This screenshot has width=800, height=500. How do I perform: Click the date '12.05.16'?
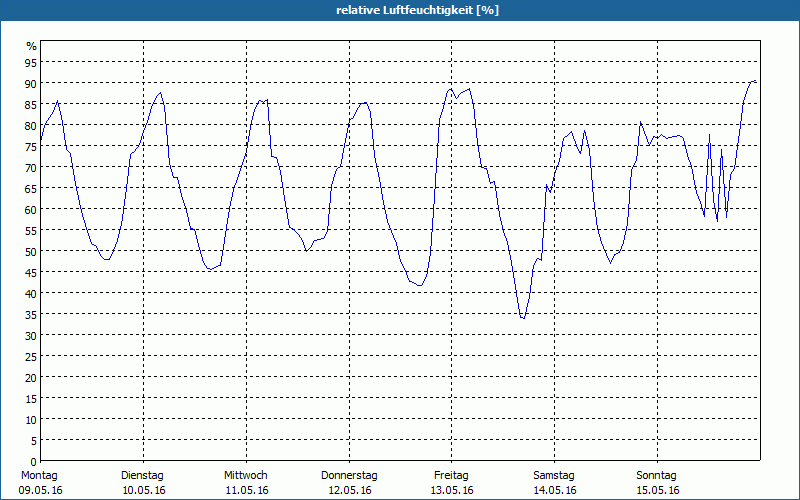(350, 491)
